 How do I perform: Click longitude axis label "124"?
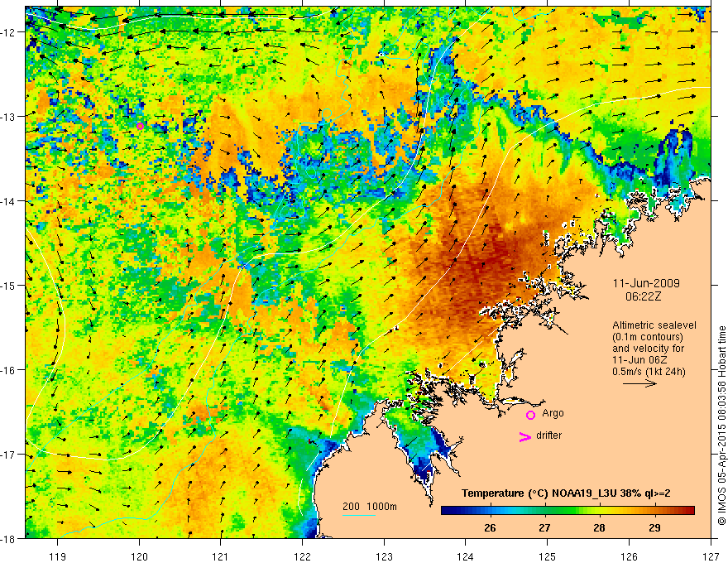coord(466,556)
